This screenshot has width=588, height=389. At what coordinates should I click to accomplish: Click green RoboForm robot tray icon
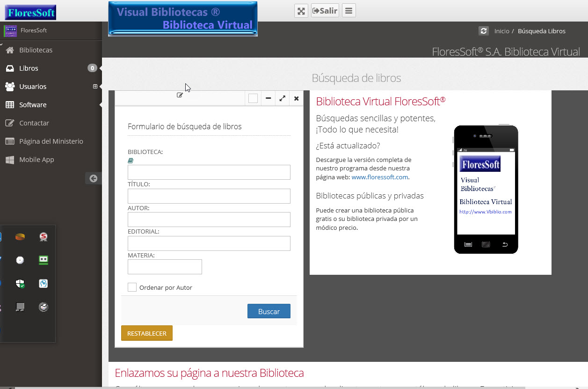pos(44,260)
